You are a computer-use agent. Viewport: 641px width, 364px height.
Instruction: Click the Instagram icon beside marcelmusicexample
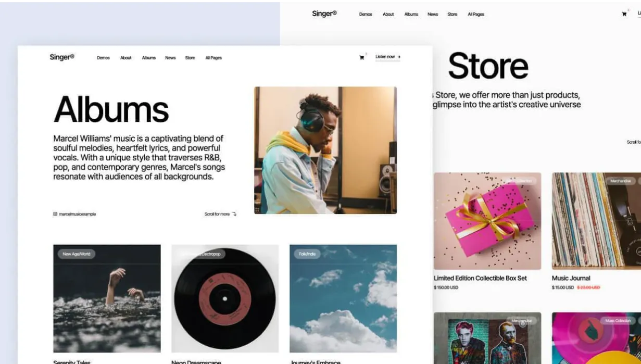click(x=55, y=214)
